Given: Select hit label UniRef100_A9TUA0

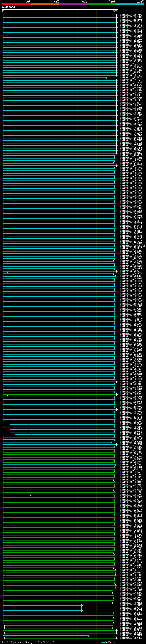Looking at the screenshot, I should click(x=131, y=70).
